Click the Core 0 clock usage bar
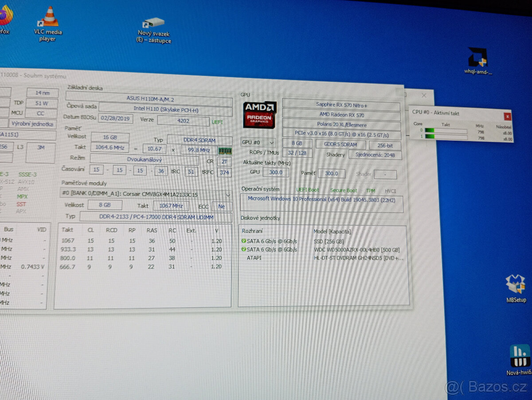 click(x=446, y=131)
